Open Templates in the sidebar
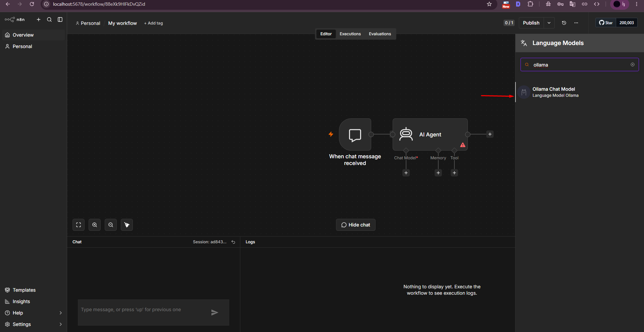Image resolution: width=644 pixels, height=332 pixels. point(33,290)
